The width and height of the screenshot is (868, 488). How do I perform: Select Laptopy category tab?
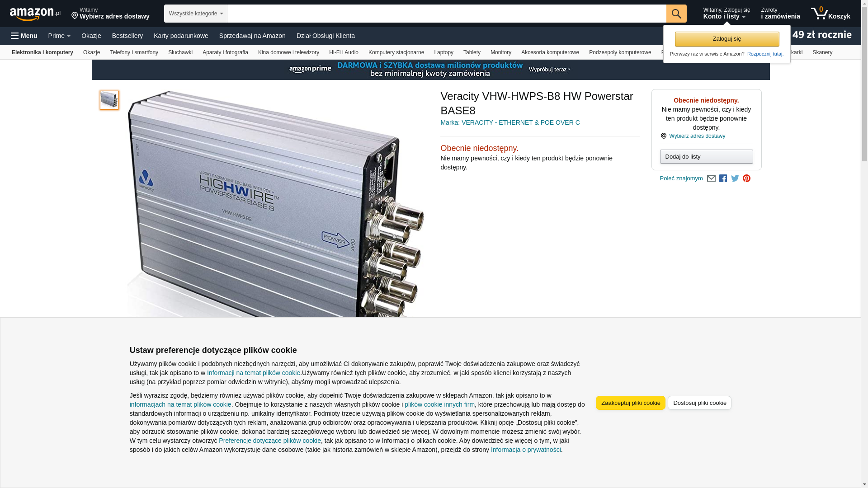tap(443, 52)
